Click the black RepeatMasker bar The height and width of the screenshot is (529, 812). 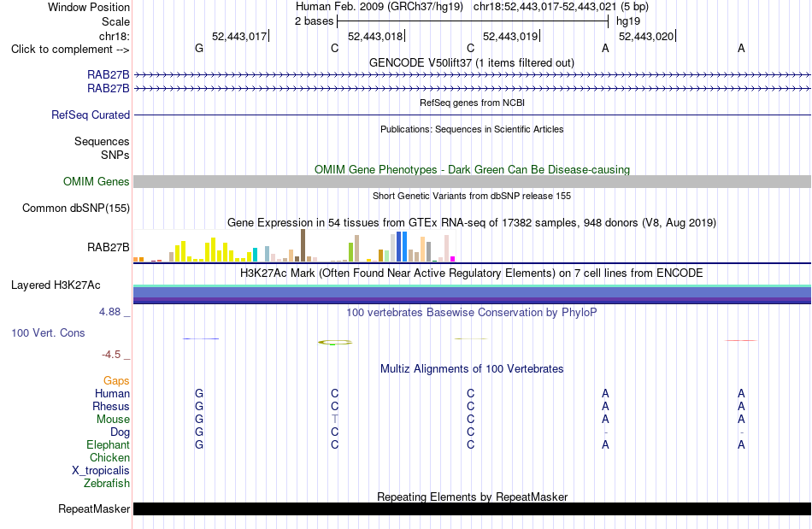473,508
